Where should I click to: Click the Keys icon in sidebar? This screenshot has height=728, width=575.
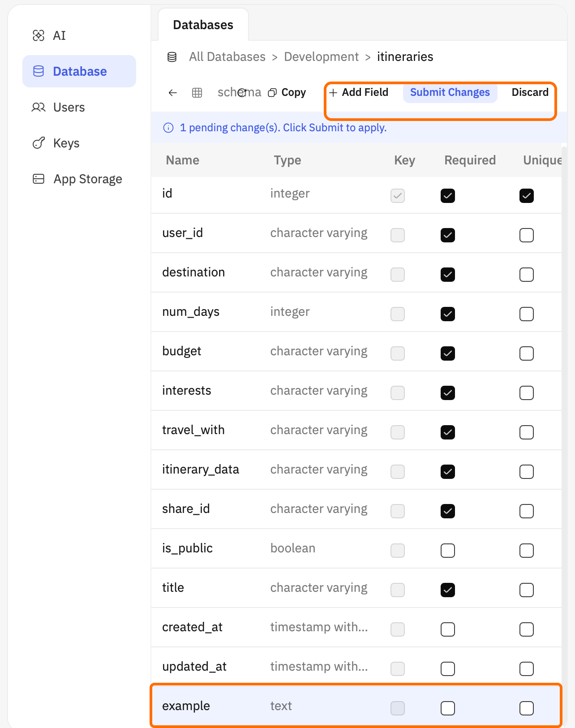tap(39, 143)
